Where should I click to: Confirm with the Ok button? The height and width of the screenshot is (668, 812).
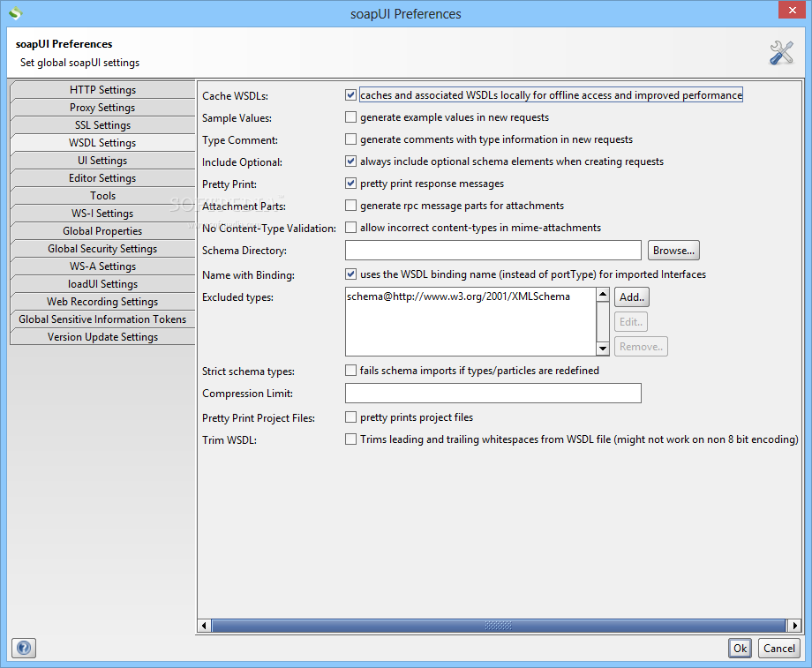click(740, 648)
